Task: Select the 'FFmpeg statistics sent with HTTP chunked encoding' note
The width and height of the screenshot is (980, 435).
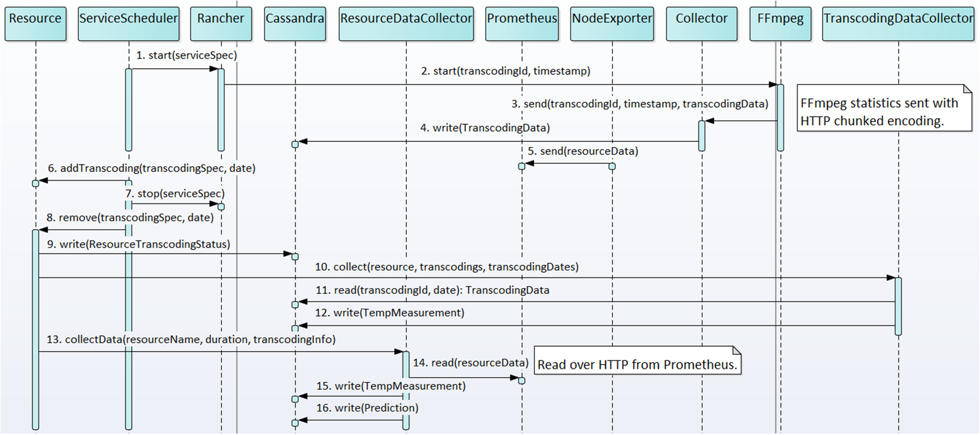Action: [884, 108]
